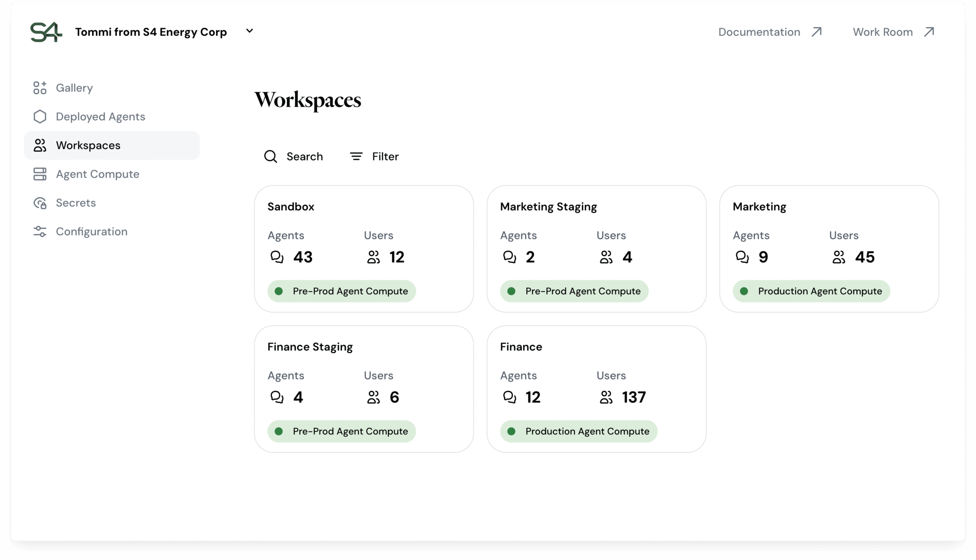
Task: Click green status dot in Marketing compute badge
Action: click(x=744, y=291)
